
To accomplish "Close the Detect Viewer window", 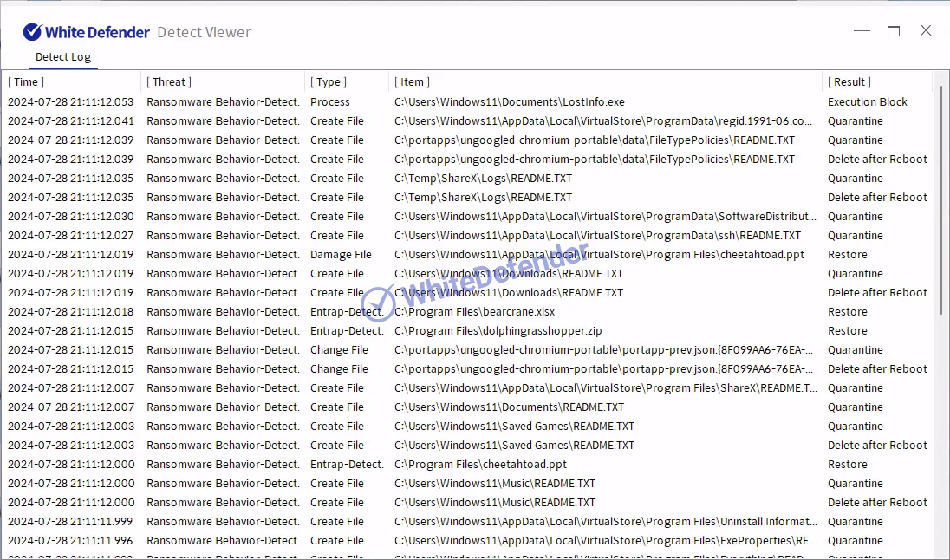I will (x=926, y=31).
